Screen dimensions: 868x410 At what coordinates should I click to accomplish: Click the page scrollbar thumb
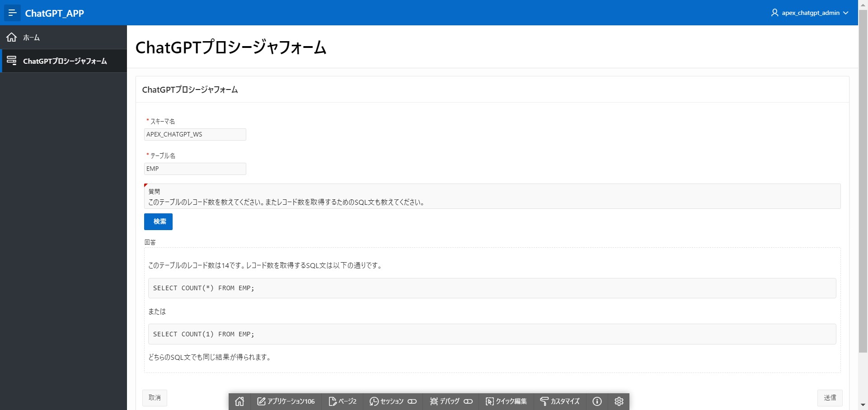[x=863, y=181]
